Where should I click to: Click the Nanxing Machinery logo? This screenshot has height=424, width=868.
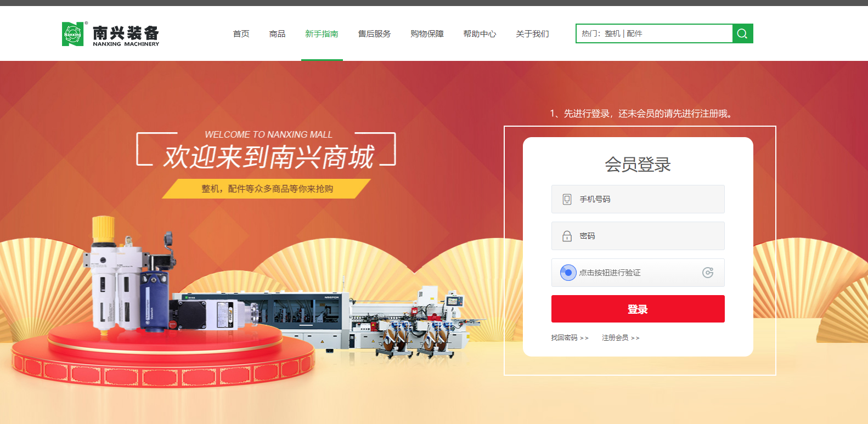110,34
